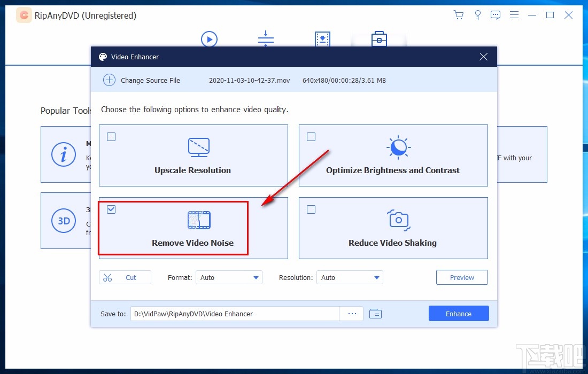Click the Reduce Video Shaking label

tap(393, 243)
